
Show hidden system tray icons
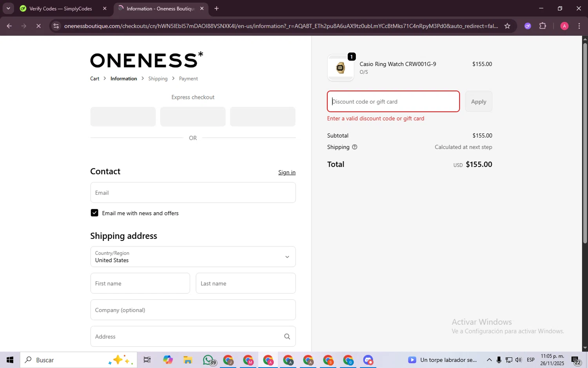click(x=489, y=360)
